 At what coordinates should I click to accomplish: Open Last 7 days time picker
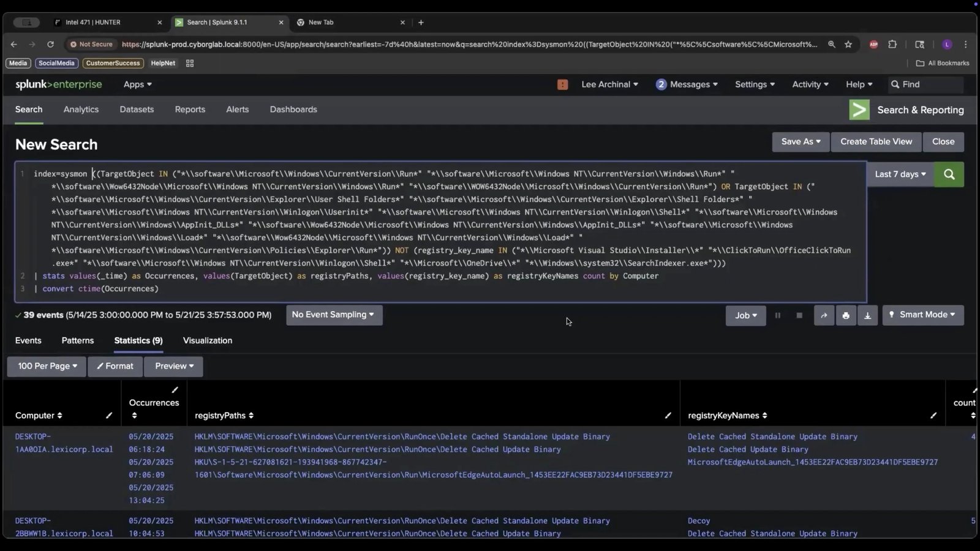click(x=900, y=174)
